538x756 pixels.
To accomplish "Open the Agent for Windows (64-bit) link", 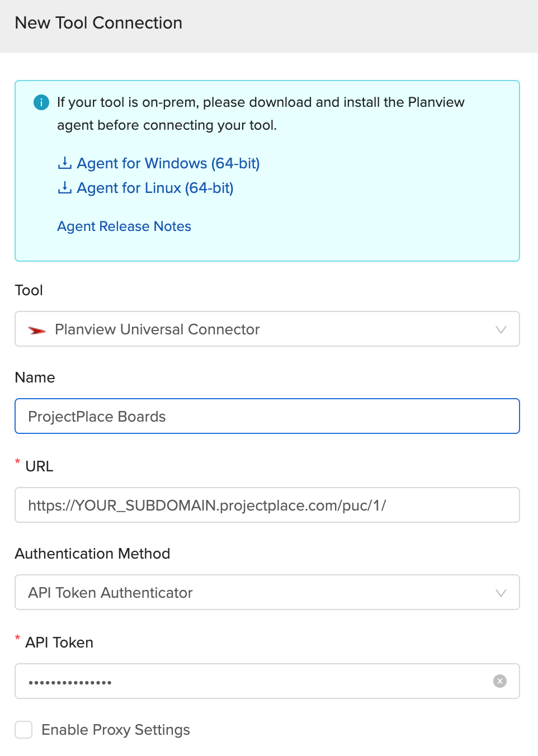I will point(168,163).
